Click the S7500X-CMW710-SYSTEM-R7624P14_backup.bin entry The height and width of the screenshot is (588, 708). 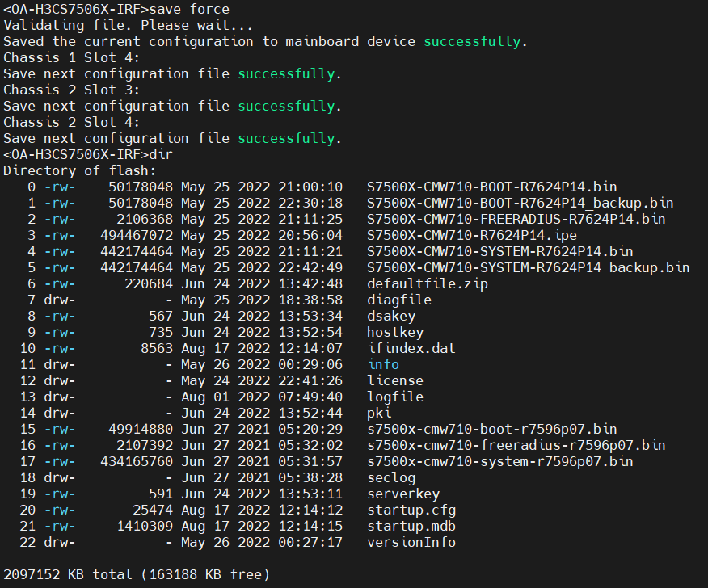tap(528, 267)
